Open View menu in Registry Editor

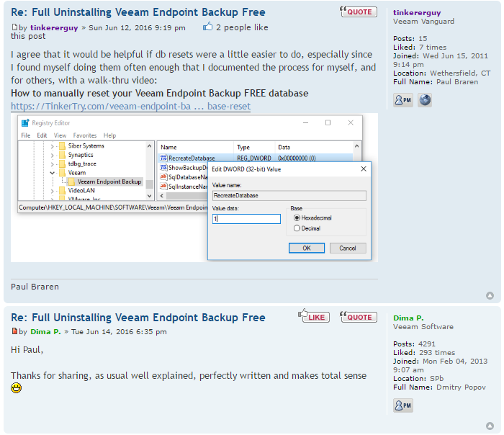click(x=60, y=135)
